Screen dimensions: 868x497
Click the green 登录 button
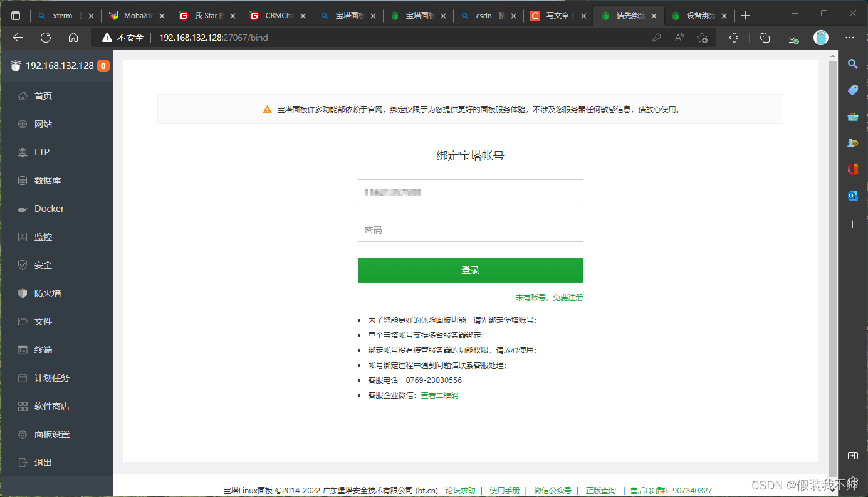tap(471, 270)
